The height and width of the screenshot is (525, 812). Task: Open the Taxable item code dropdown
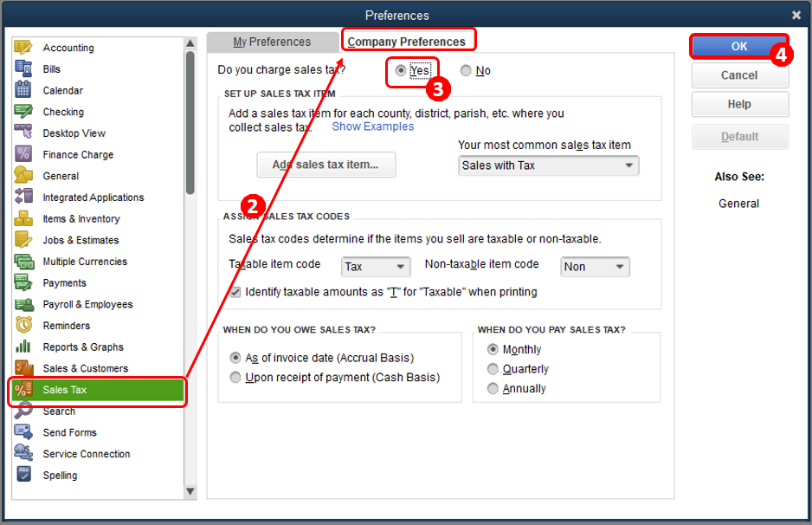(376, 266)
